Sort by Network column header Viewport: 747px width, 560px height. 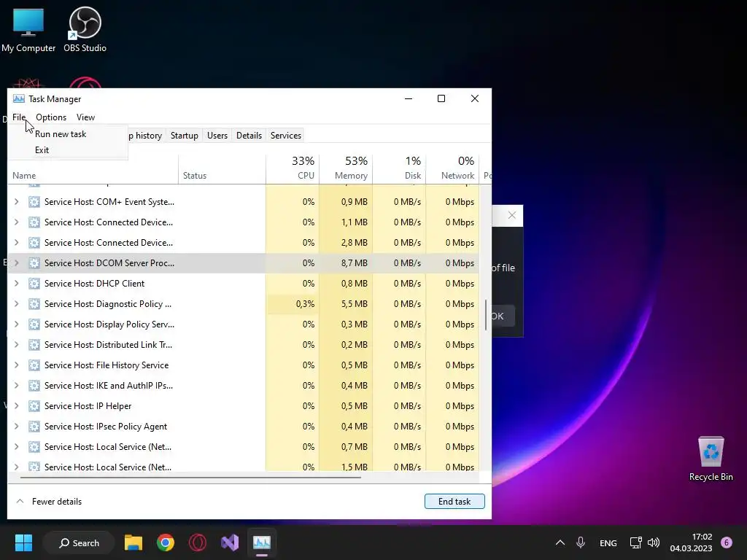point(452,168)
